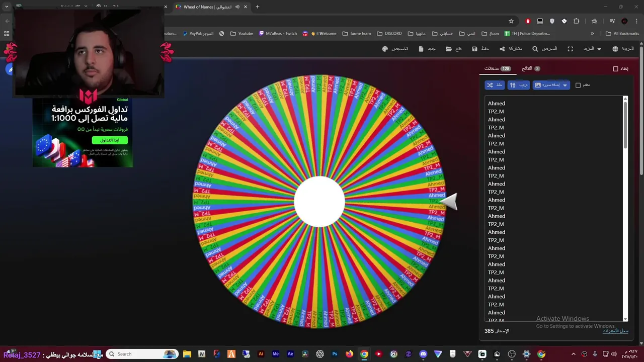Open the TH | Police Department bookmark
Viewport: 644px width, 362px height.
(x=527, y=34)
